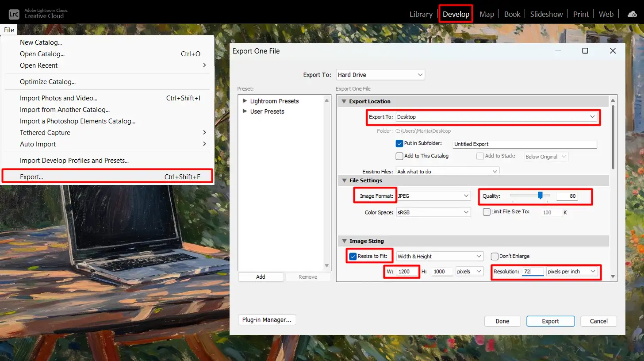This screenshot has height=361, width=644.
Task: Click the preset list scrollbar down arrow
Action: pos(327,266)
